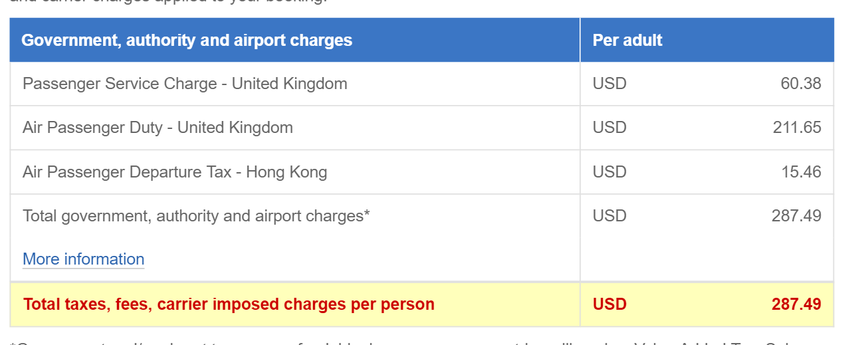Open the More information link
This screenshot has width=868, height=345.
[x=84, y=259]
